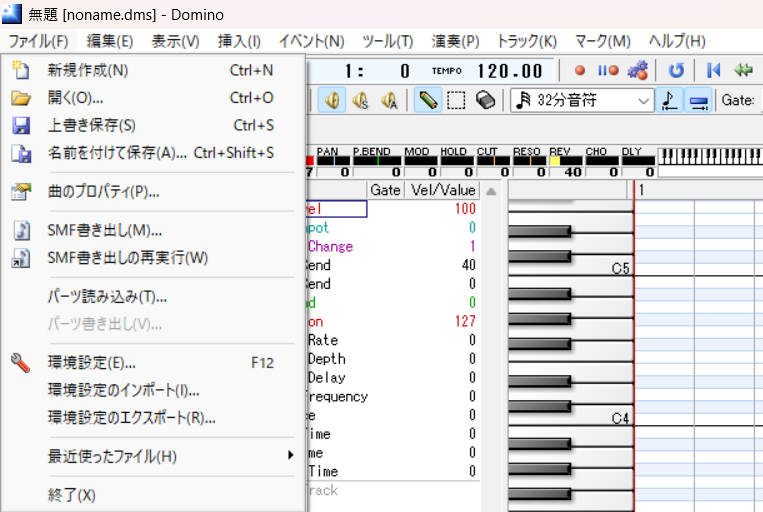Click the gears realtime recording settings icon
Screen dimensions: 763x512
point(637,71)
